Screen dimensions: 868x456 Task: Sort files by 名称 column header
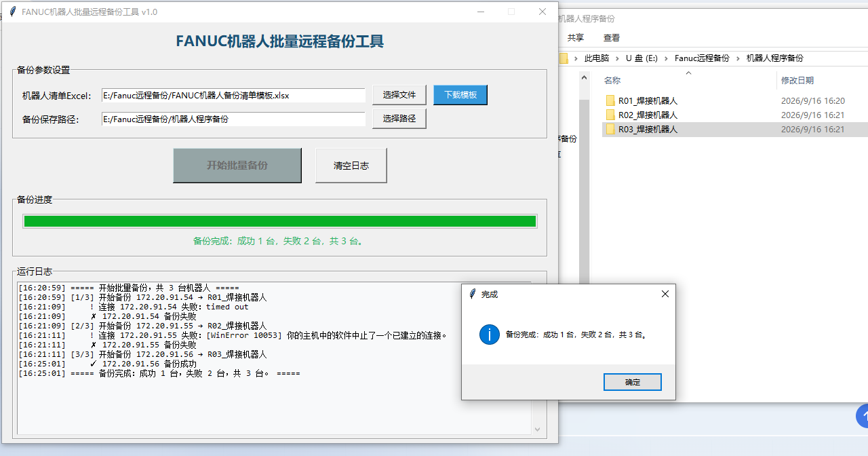point(612,80)
